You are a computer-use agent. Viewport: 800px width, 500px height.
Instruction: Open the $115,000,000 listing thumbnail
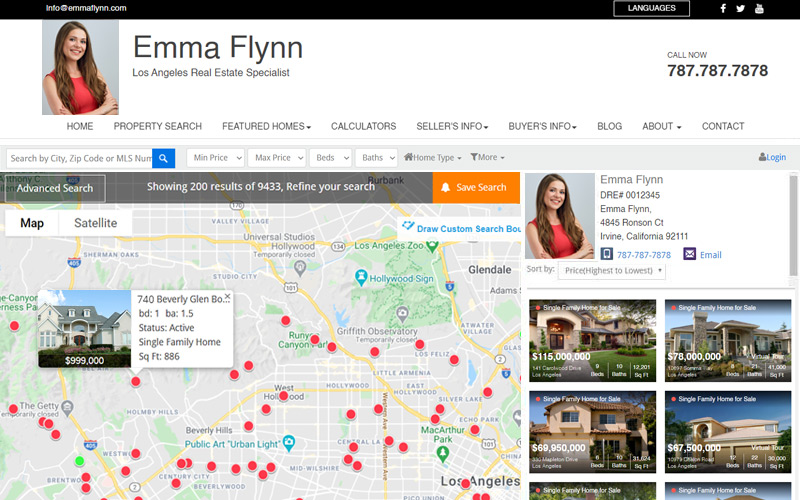click(x=592, y=340)
